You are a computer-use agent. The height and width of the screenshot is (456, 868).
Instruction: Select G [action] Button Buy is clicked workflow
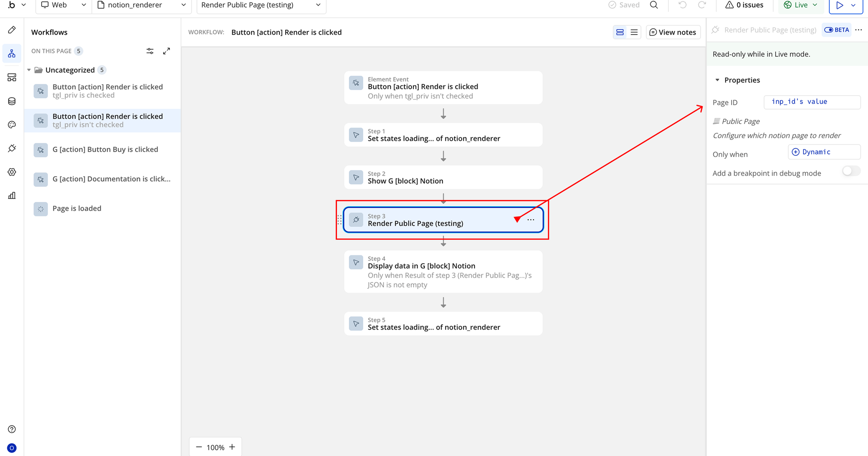[x=103, y=149]
